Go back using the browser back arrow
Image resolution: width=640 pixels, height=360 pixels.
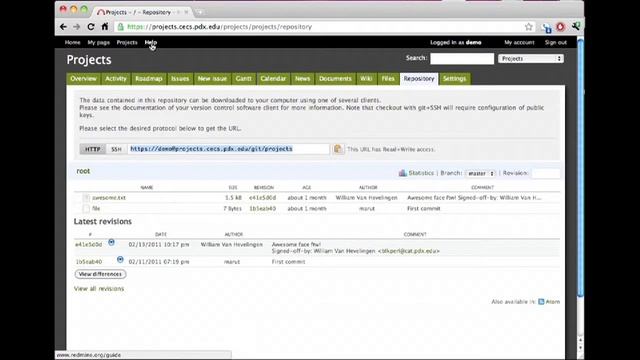tap(63, 27)
